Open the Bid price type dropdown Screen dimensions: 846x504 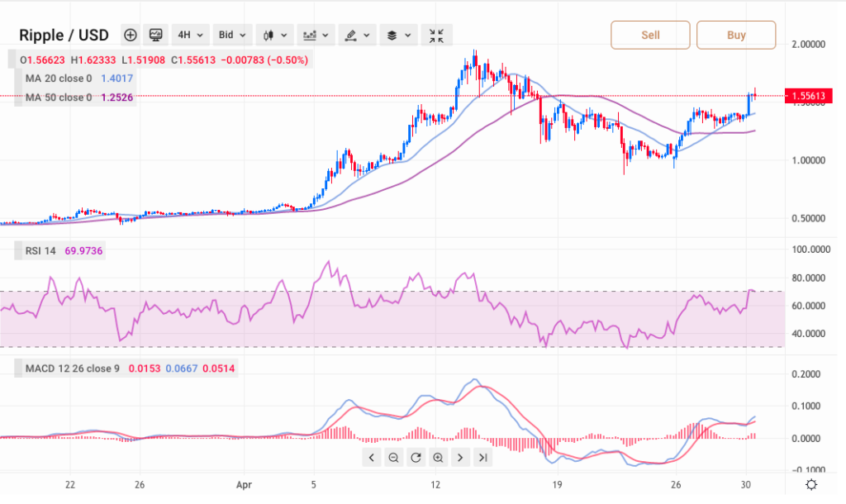(x=231, y=35)
